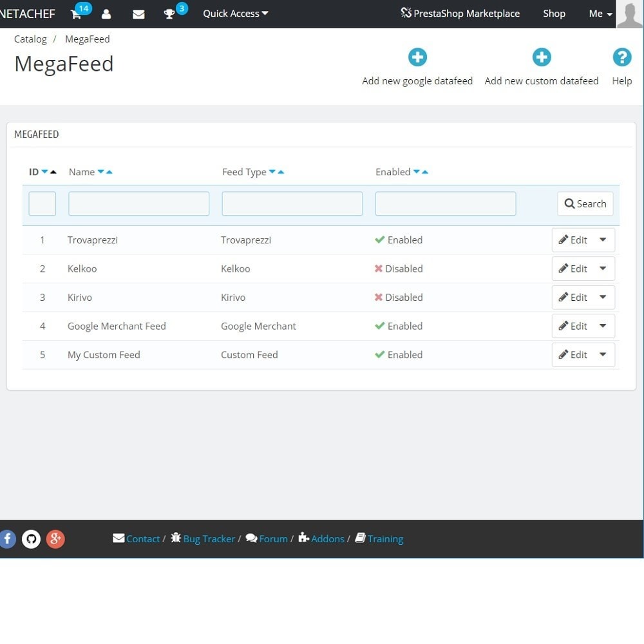Open the Help question mark icon
The image size is (644, 644).
(x=622, y=57)
